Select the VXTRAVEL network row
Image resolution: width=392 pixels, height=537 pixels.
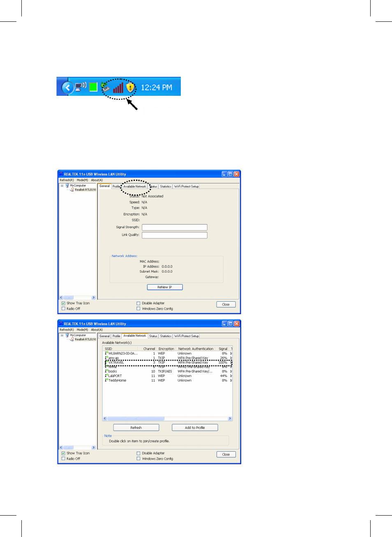pos(168,363)
